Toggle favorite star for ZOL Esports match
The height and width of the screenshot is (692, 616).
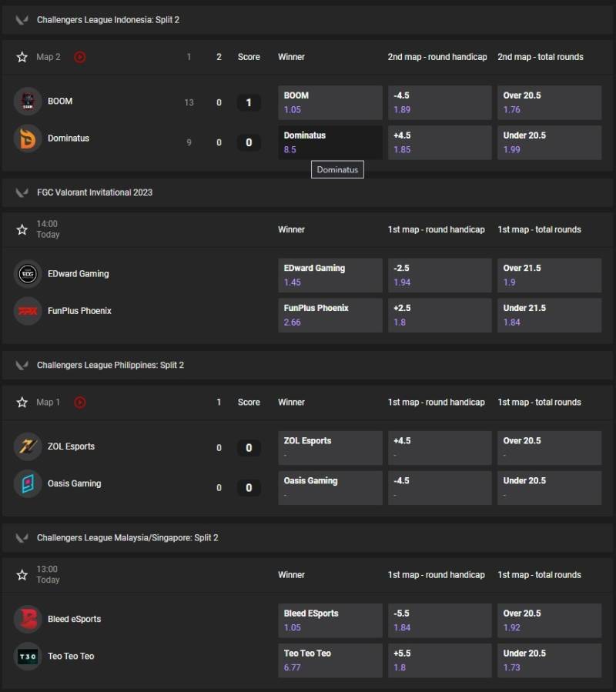tap(22, 402)
